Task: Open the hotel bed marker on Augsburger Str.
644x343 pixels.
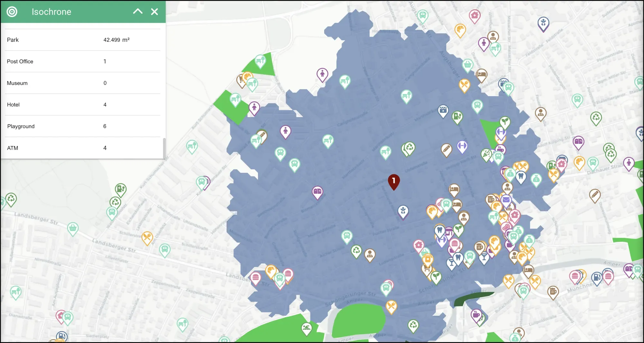Action: point(481,76)
